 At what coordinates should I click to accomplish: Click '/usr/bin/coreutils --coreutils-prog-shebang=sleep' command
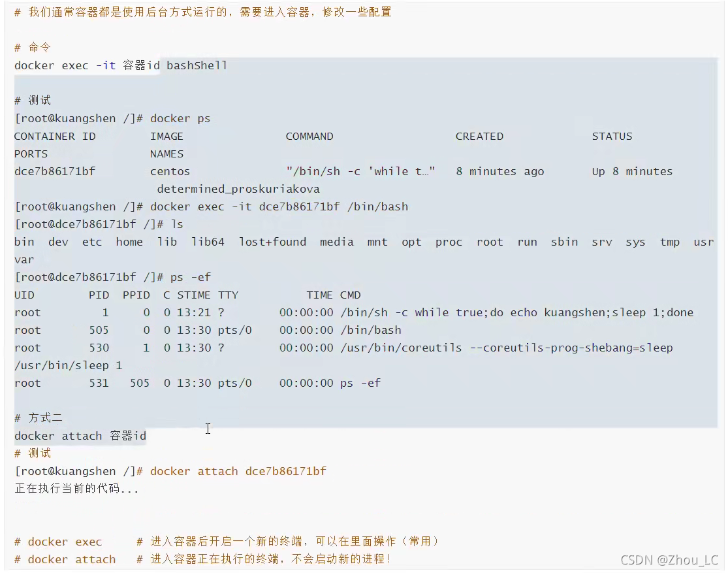(507, 348)
